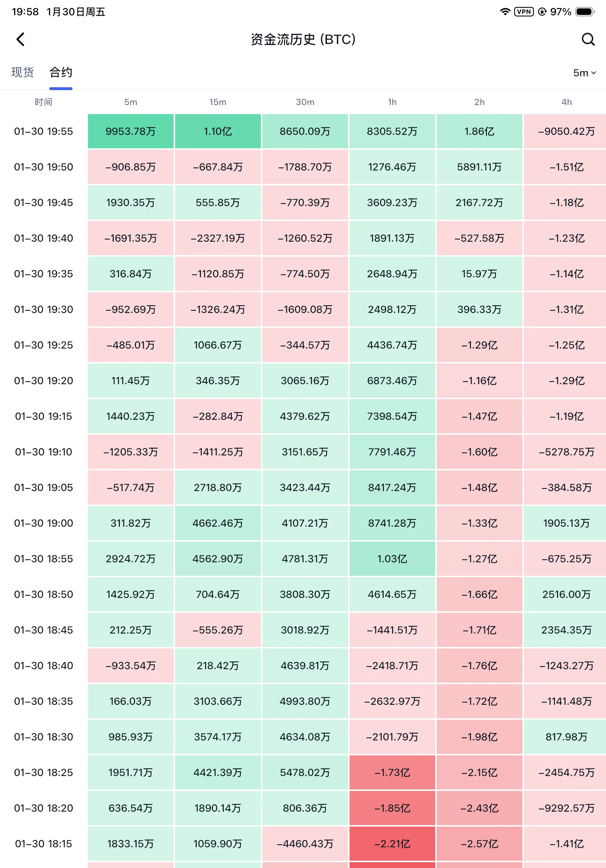Tap the back arrow icon

pos(21,39)
